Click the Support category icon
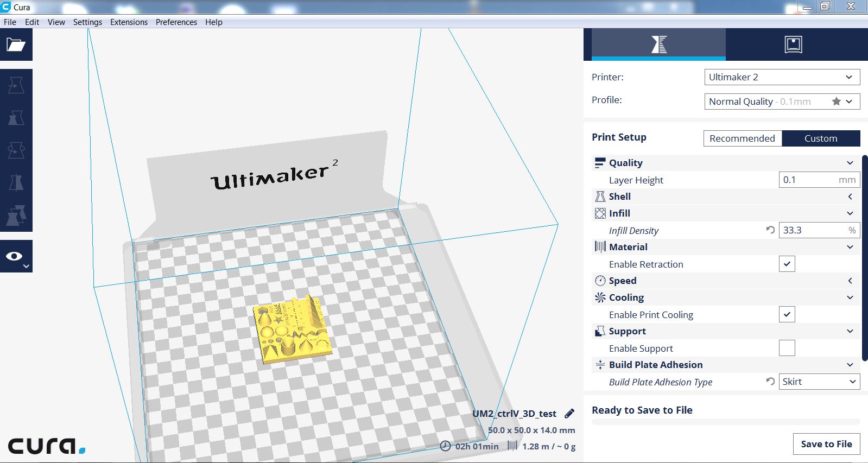Screen dimensions: 868x463 coord(600,331)
